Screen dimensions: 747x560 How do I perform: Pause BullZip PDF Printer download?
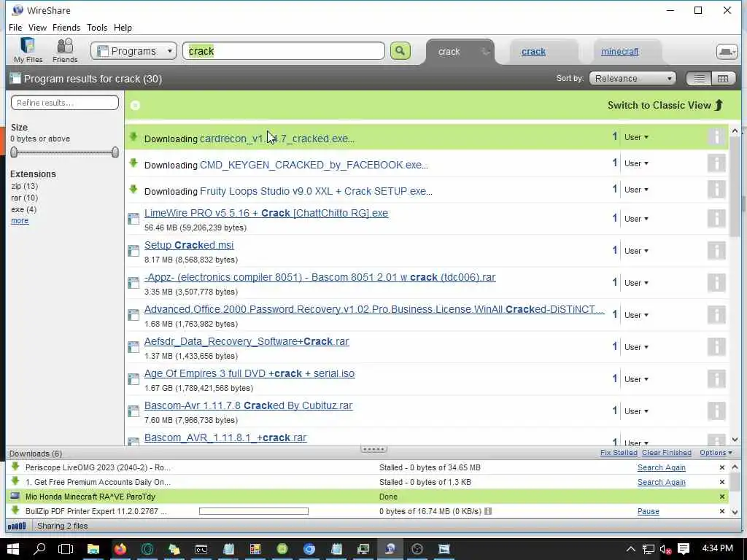(648, 511)
